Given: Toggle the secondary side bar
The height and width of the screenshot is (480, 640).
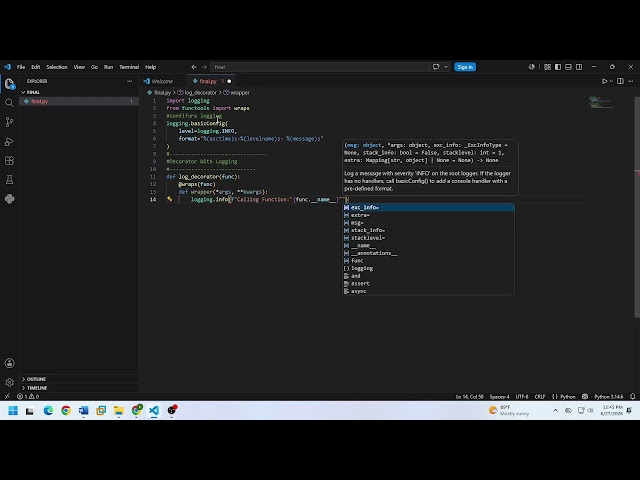Looking at the screenshot, I should click(x=579, y=67).
